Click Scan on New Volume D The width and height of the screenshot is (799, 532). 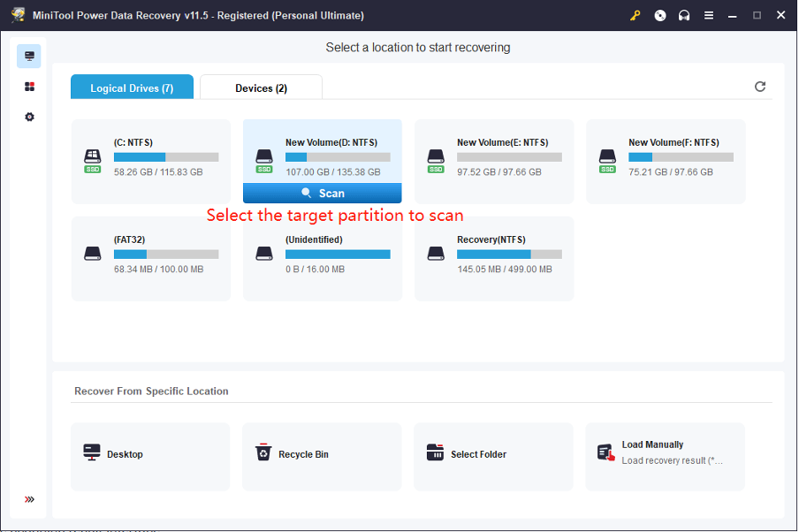click(322, 193)
